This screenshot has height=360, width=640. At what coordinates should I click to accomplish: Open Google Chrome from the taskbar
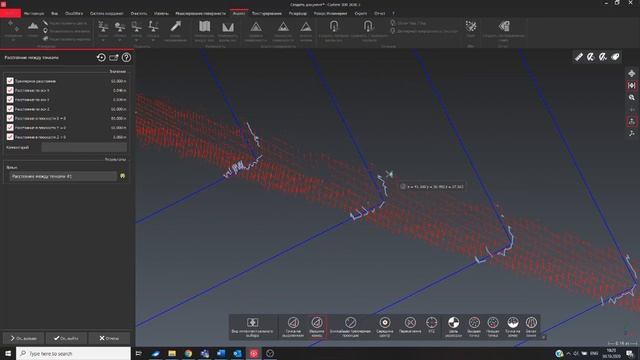[x=188, y=353]
